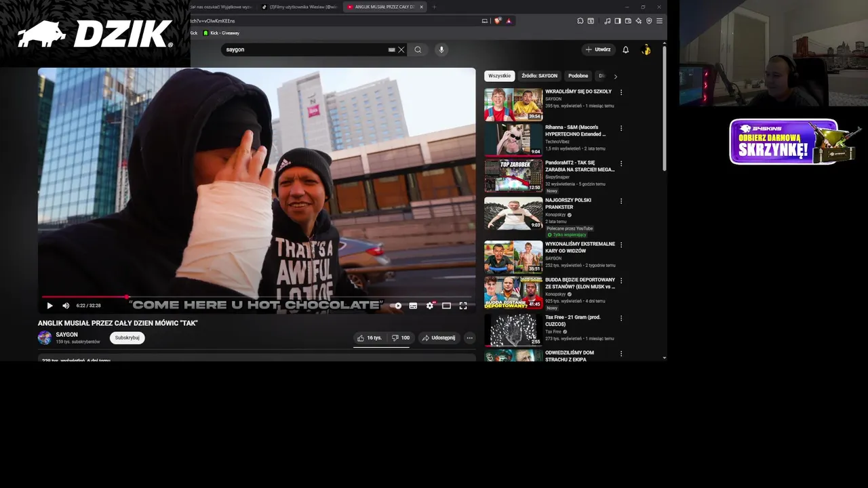868x488 pixels.
Task: Click the cast/screen icon in address bar
Action: pyautogui.click(x=485, y=21)
